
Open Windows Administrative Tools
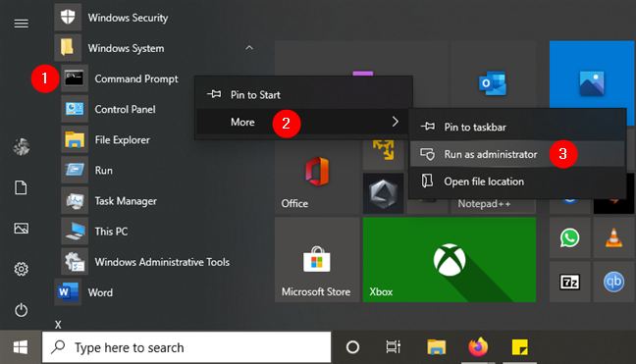[145, 262]
